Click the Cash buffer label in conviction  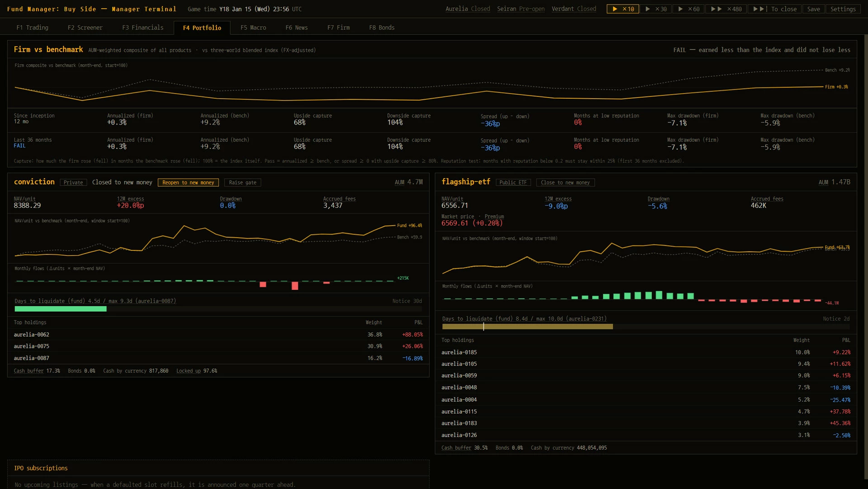28,371
